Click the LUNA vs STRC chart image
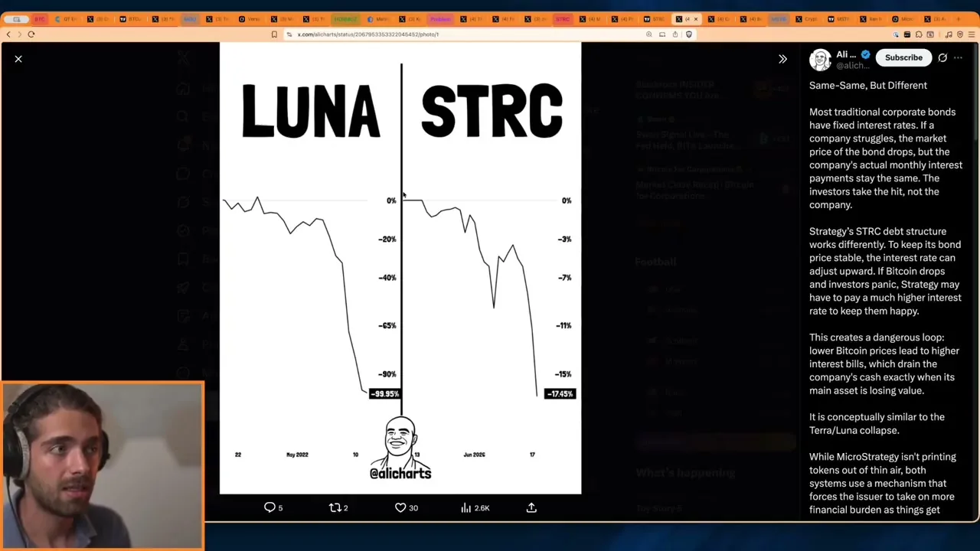 tap(400, 269)
